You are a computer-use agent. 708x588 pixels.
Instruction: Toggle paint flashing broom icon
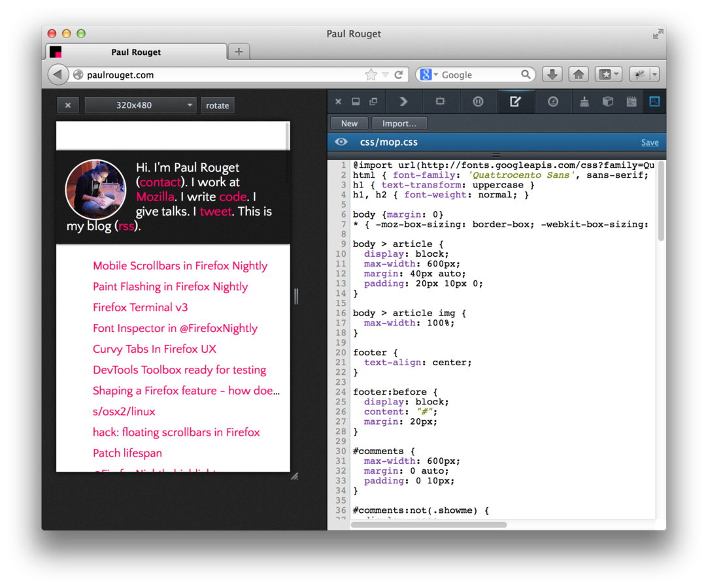click(584, 101)
